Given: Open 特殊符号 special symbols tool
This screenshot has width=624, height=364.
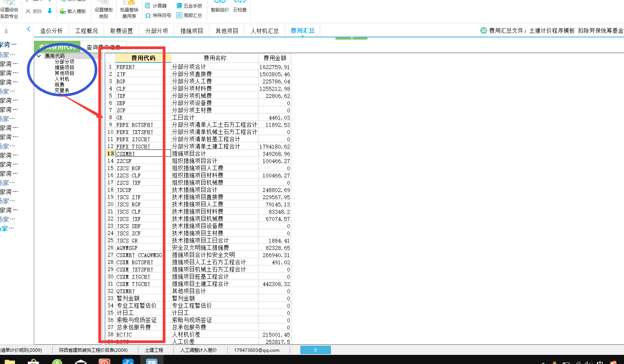Looking at the screenshot, I should click(x=158, y=15).
